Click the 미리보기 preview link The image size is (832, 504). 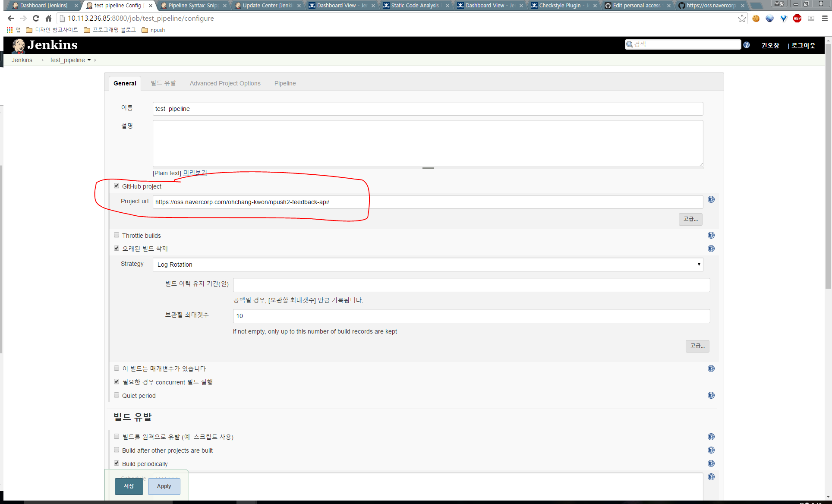[x=195, y=173]
